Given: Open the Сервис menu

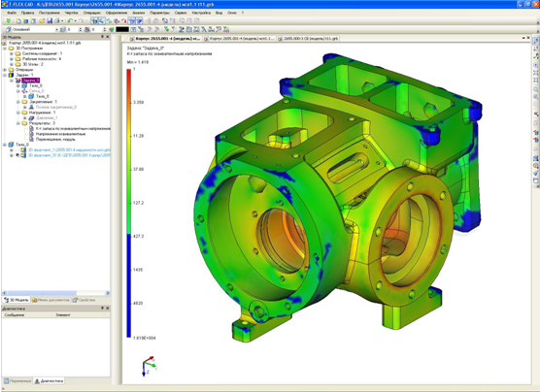Looking at the screenshot, I should tap(181, 13).
